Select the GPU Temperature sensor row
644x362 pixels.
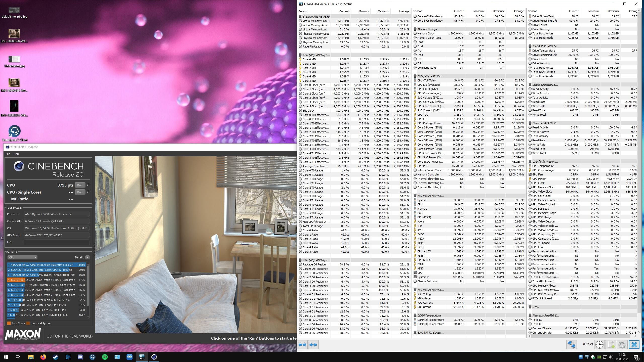(583, 166)
